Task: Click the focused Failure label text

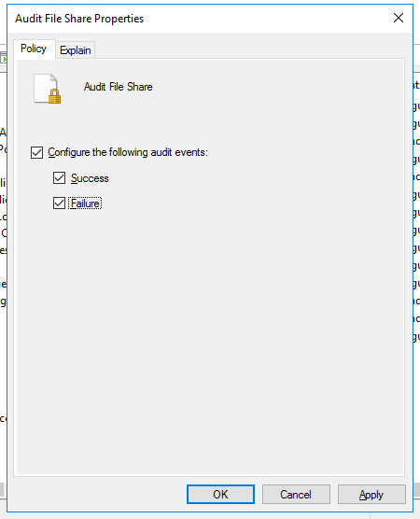Action: 85,203
